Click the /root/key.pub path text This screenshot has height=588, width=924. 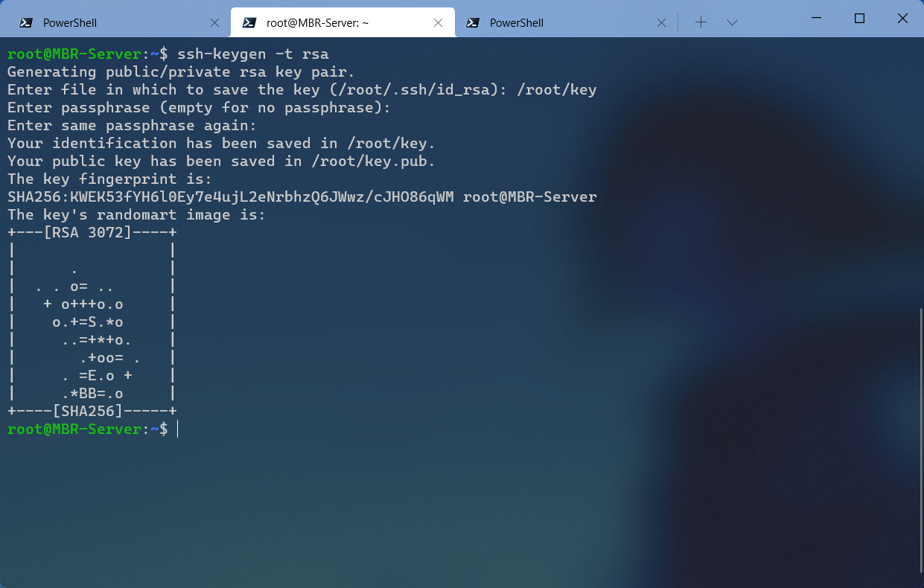pos(370,162)
